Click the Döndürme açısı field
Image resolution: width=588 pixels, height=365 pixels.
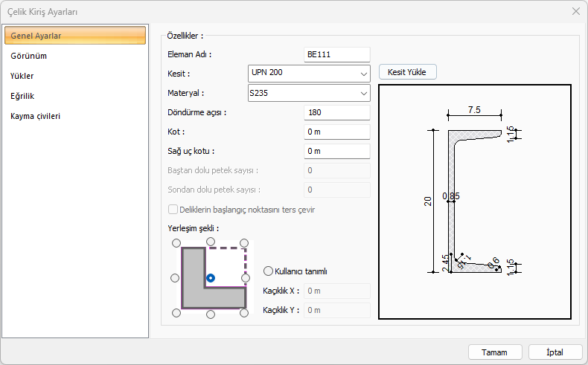pyautogui.click(x=337, y=113)
